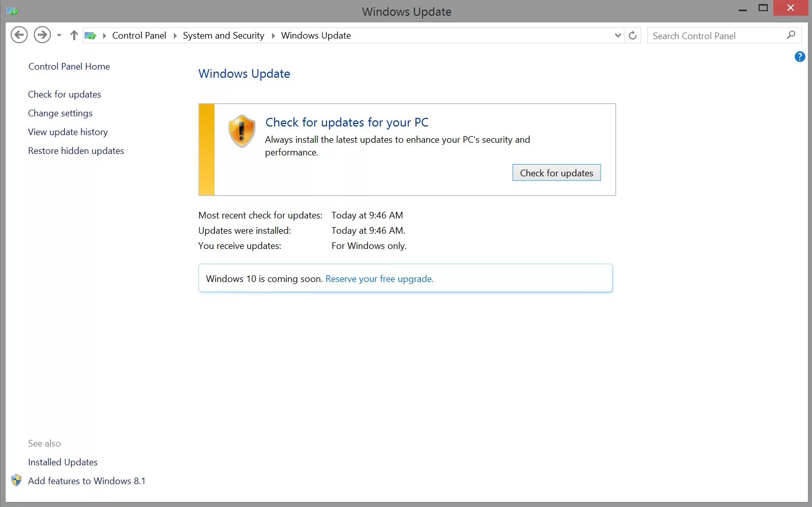Expand the chevron after Control Panel

(x=175, y=36)
